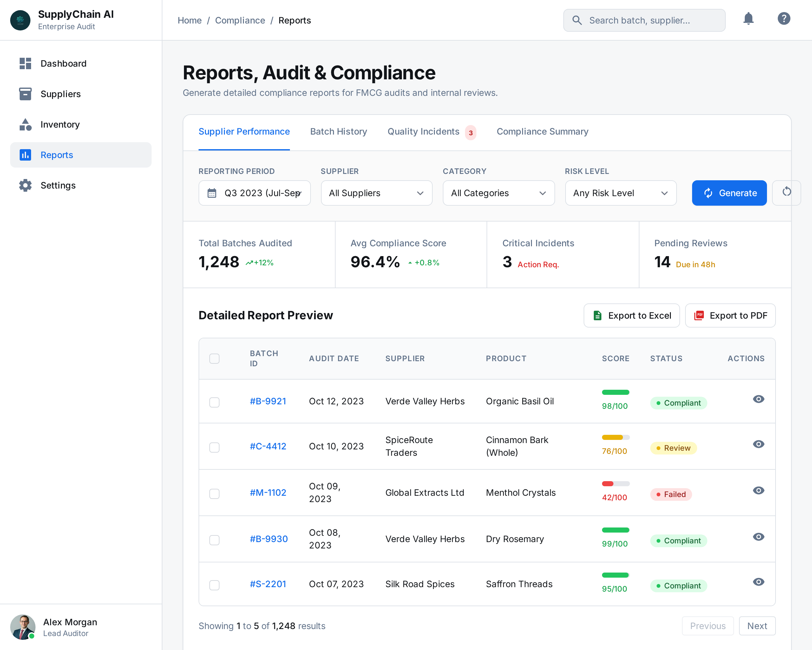This screenshot has height=650, width=812.
Task: View details of batch #S-2201 via eye icon
Action: pyautogui.click(x=758, y=582)
